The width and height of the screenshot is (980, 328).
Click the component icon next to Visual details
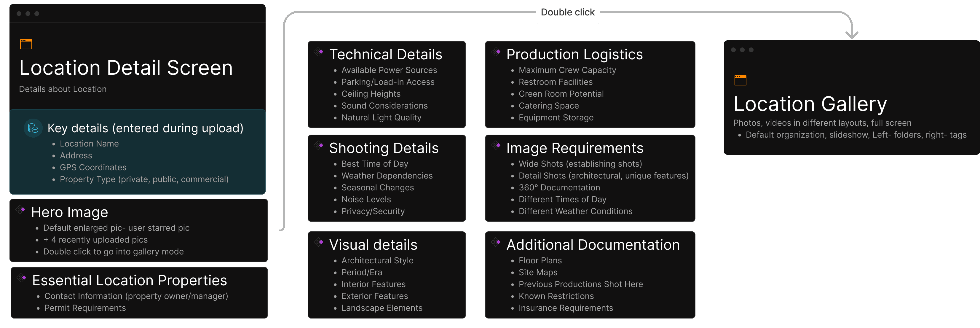318,242
